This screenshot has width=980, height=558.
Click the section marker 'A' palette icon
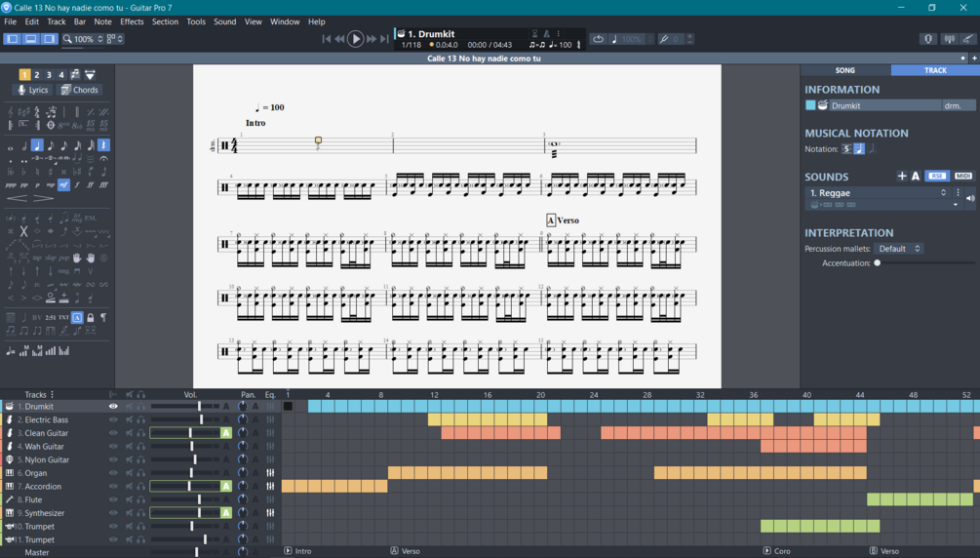coord(77,317)
